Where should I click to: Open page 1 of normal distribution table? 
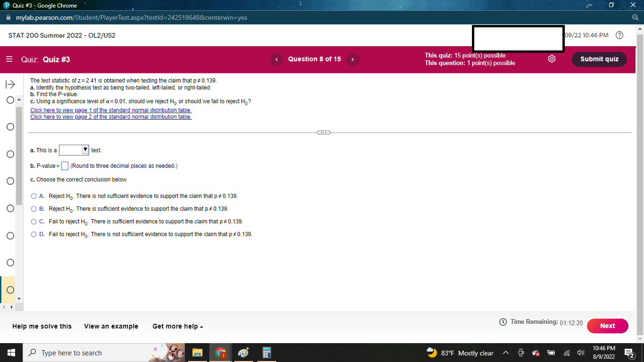(x=111, y=110)
